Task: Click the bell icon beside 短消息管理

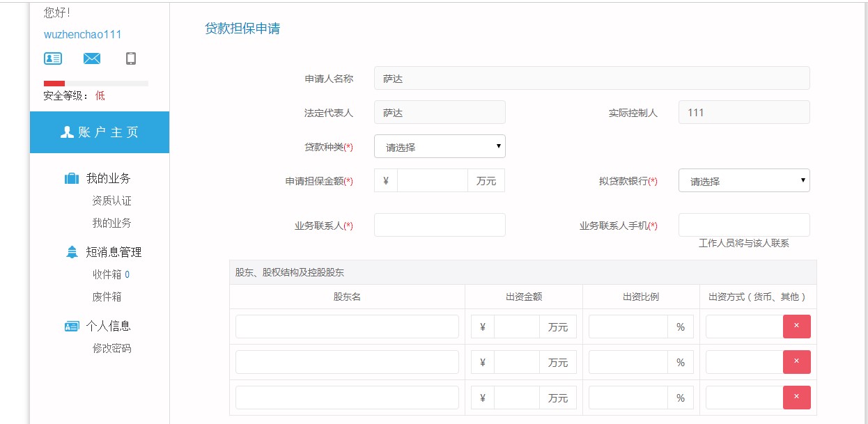Action: (72, 252)
